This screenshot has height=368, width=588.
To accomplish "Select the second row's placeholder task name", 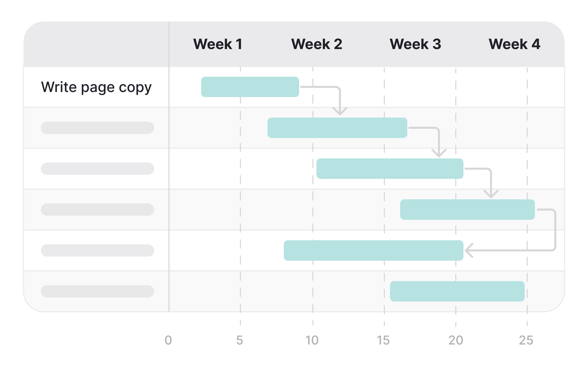I will pyautogui.click(x=97, y=128).
